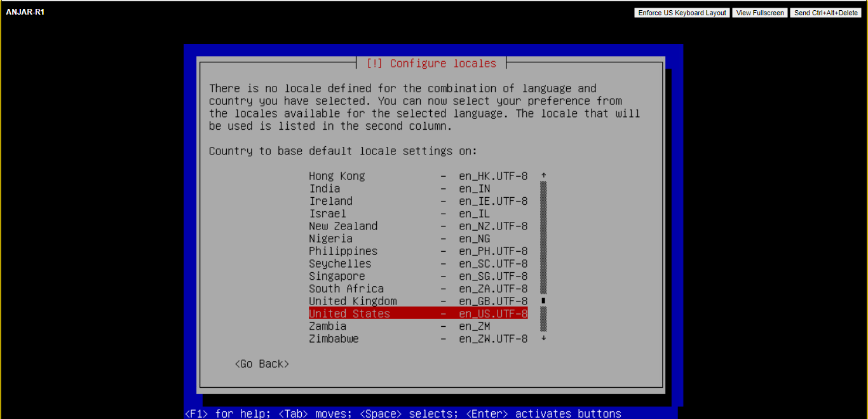The image size is (868, 419).
Task: Click the highlighted United States row
Action: 417,313
